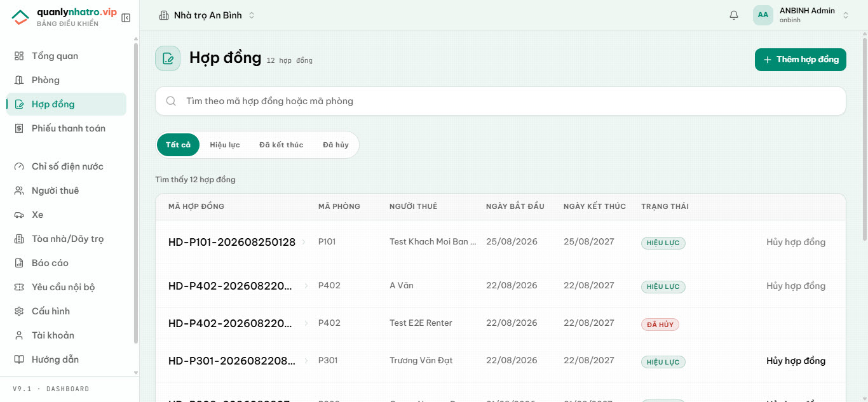Click the Tòa nhà/Dãy trọ building icon
Viewport: 868px width, 402px height.
pyautogui.click(x=19, y=239)
